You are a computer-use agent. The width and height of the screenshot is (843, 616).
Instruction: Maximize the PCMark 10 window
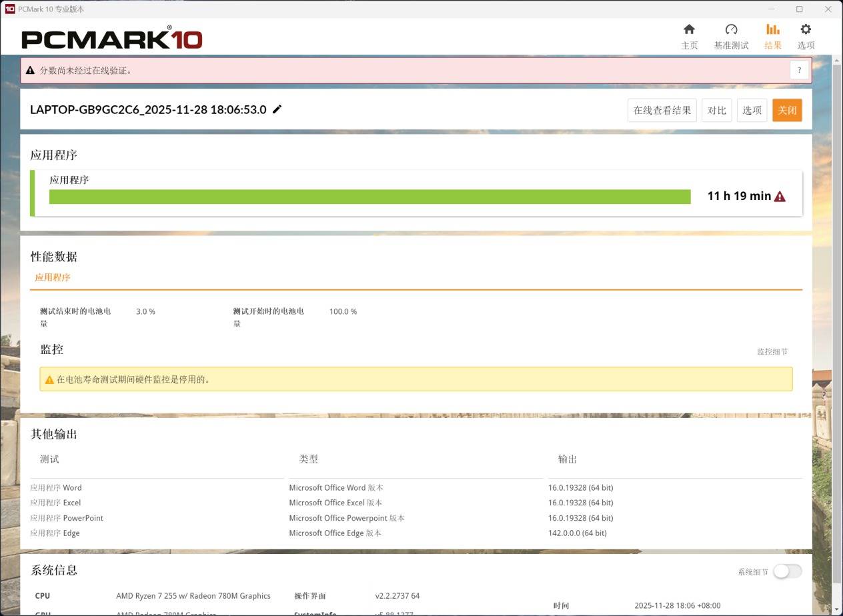pyautogui.click(x=799, y=9)
